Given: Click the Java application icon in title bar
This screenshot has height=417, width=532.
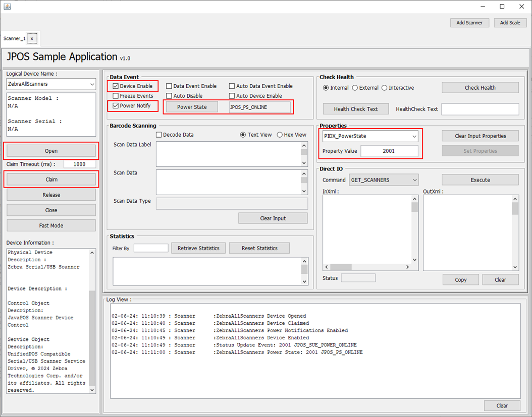Looking at the screenshot, I should 7,7.
